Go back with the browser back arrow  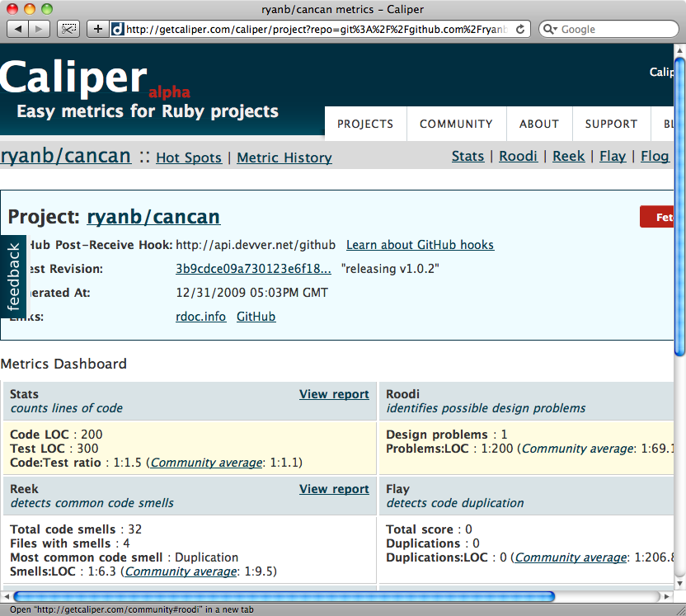pos(17,30)
